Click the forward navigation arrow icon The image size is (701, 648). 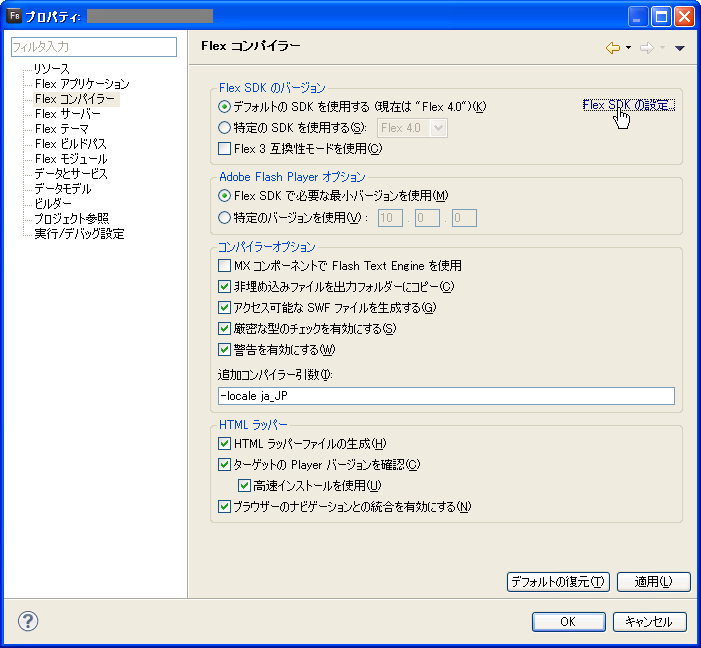(647, 47)
